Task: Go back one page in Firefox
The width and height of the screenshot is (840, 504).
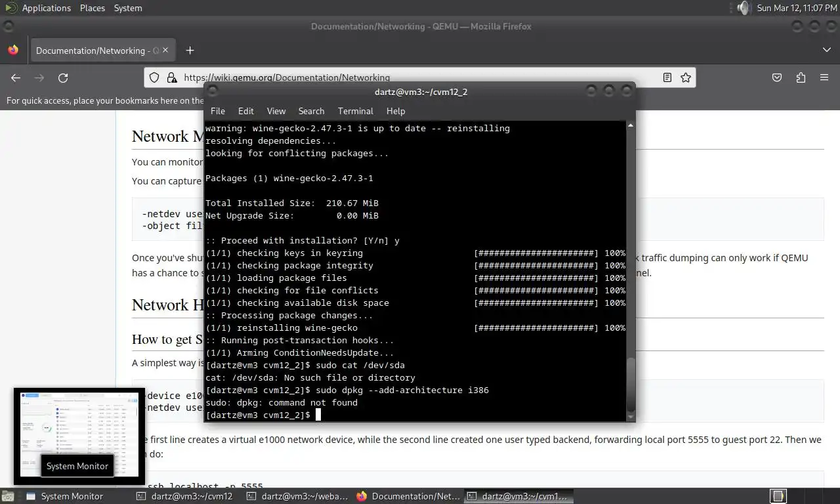Action: click(16, 77)
